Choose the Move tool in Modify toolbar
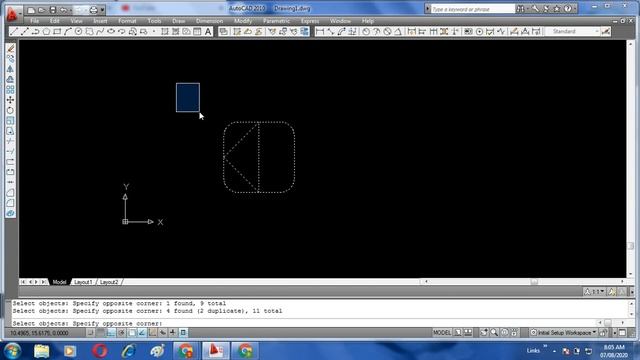This screenshot has width=640, height=360. tap(11, 100)
